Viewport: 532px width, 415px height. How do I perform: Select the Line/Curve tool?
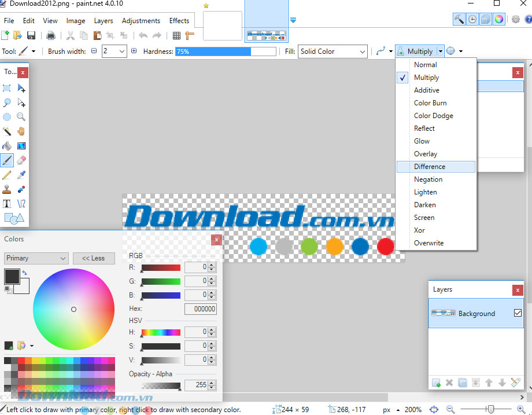tap(21, 204)
